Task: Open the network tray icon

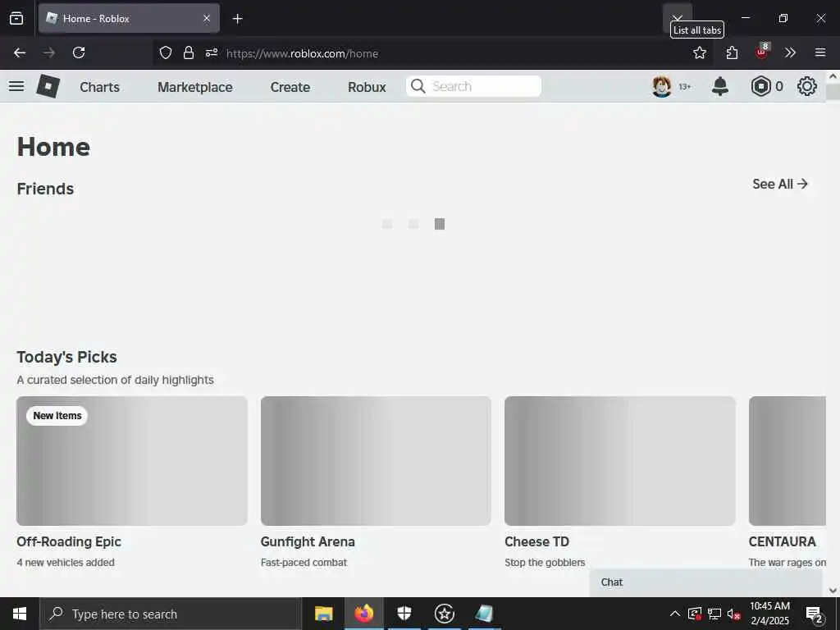Action: 714,614
